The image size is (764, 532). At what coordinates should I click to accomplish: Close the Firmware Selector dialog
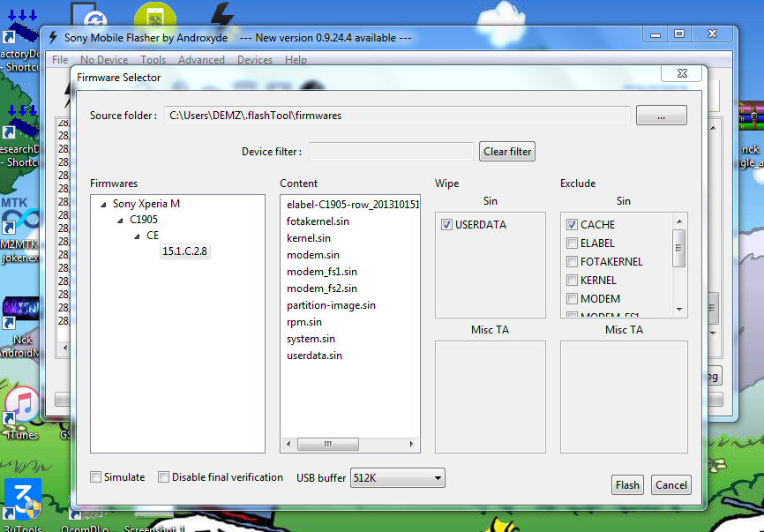(x=682, y=73)
